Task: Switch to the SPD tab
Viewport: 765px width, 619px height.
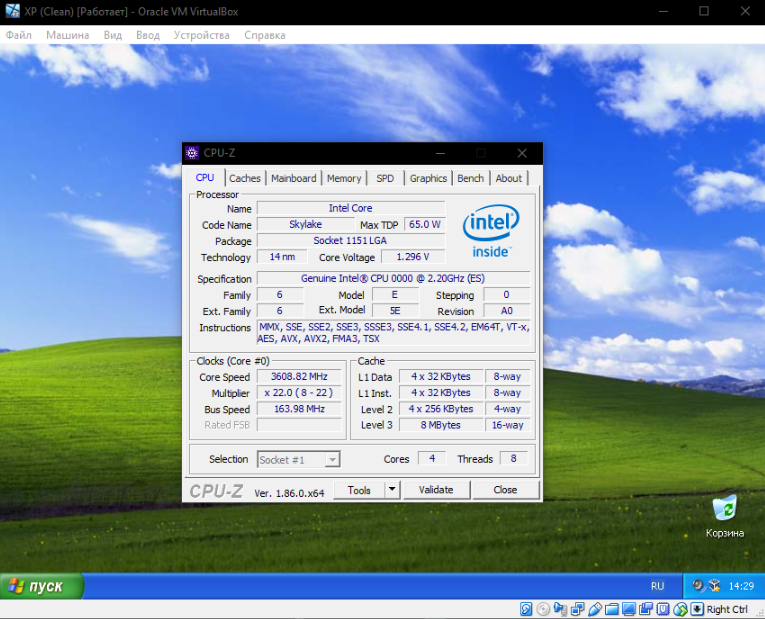Action: click(x=385, y=179)
